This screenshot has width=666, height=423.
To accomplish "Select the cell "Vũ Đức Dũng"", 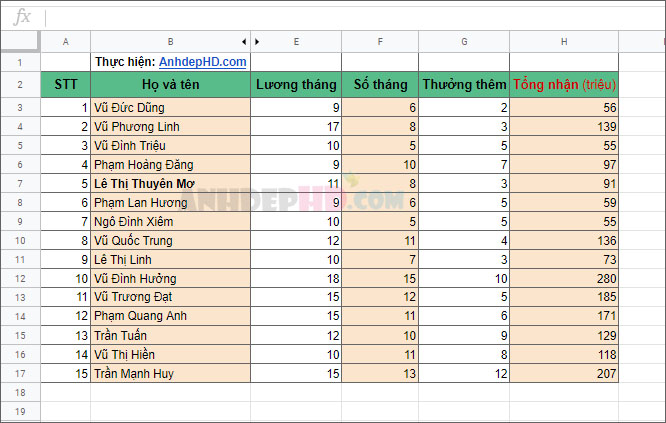I will 170,107.
